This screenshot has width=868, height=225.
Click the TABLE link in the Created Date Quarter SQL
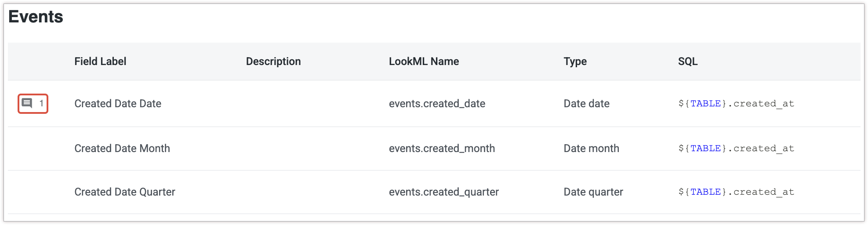point(705,192)
